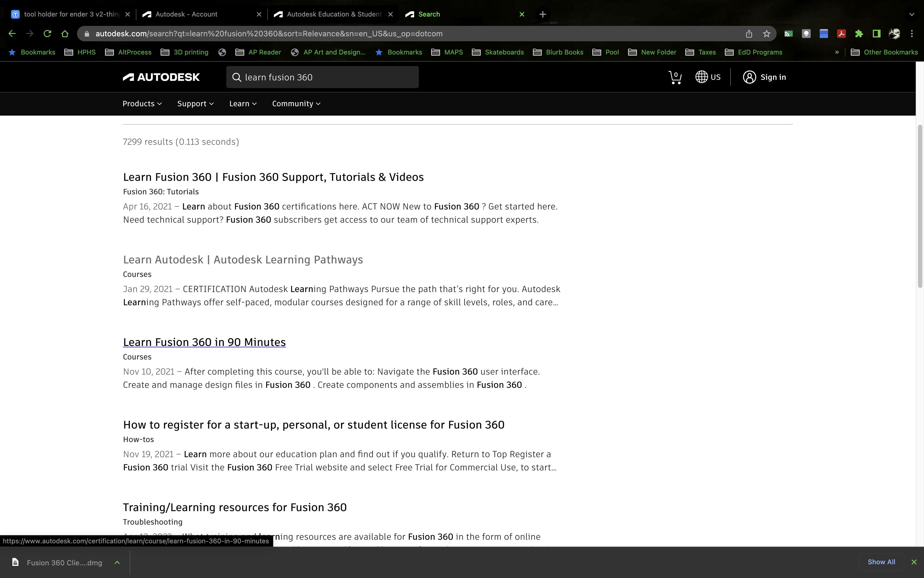
Task: Open the globe US region selector
Action: point(708,77)
